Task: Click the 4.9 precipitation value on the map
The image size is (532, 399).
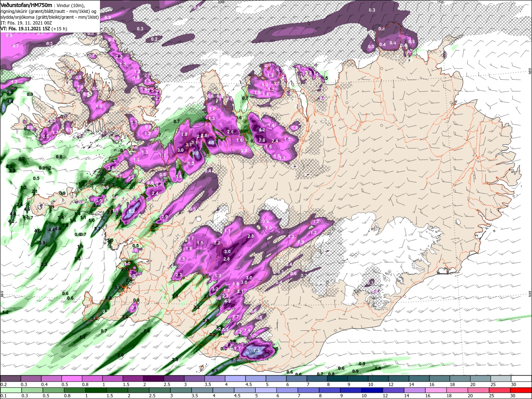Action: (227, 301)
